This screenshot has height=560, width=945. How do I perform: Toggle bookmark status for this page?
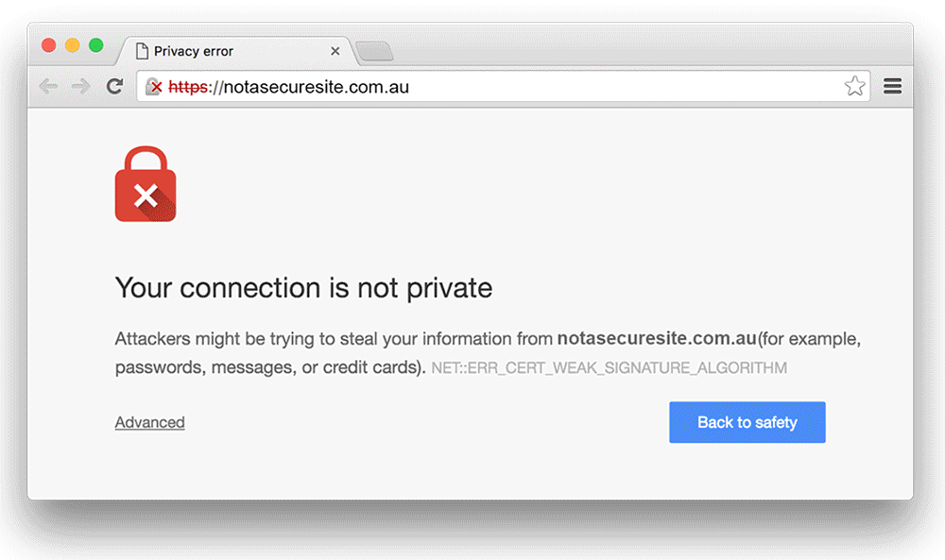coord(855,86)
